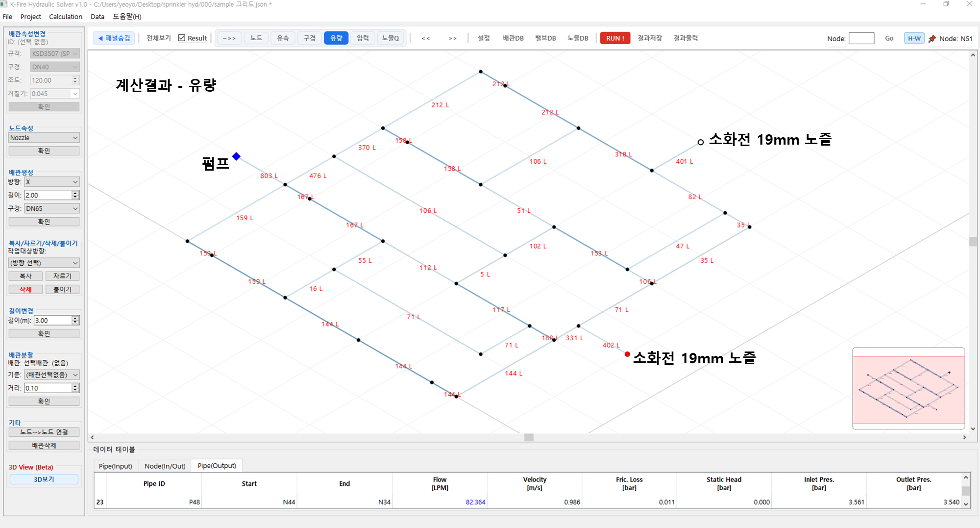Click the hollow hydrant nozzle node
Viewport: 980px width, 528px height.
(701, 142)
